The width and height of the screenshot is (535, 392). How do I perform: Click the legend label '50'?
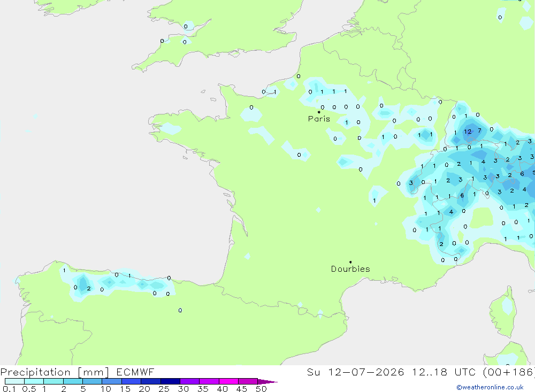pyautogui.click(x=262, y=389)
